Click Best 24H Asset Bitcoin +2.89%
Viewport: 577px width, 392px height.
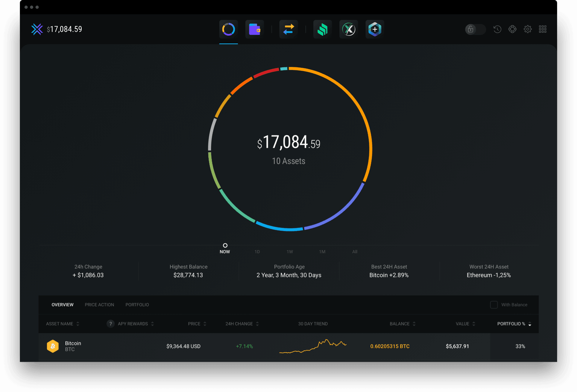click(389, 271)
